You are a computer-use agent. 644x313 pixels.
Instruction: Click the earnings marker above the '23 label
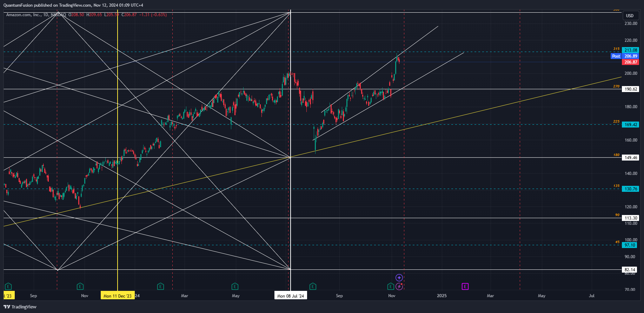[8, 287]
